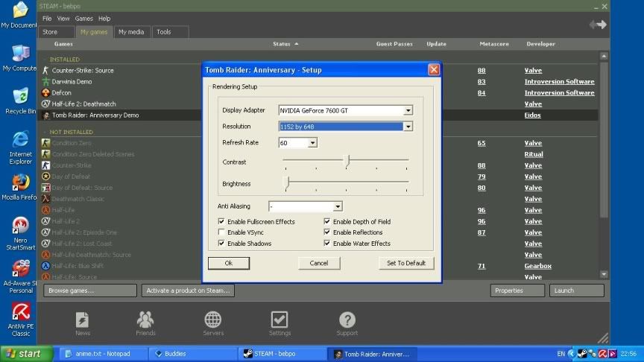Enable the VSync checkbox

[x=221, y=232]
